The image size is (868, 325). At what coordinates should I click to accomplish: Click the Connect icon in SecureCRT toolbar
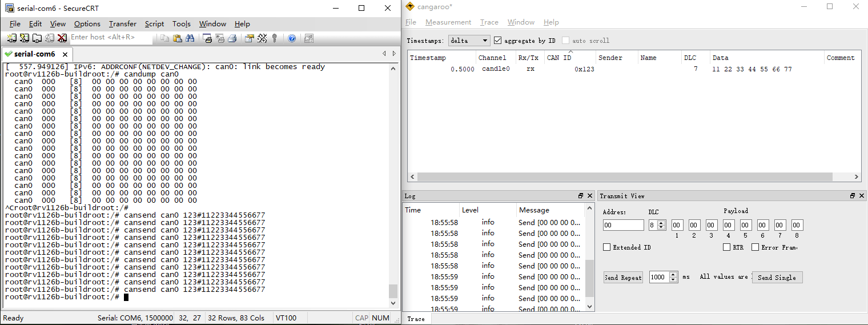[11, 38]
